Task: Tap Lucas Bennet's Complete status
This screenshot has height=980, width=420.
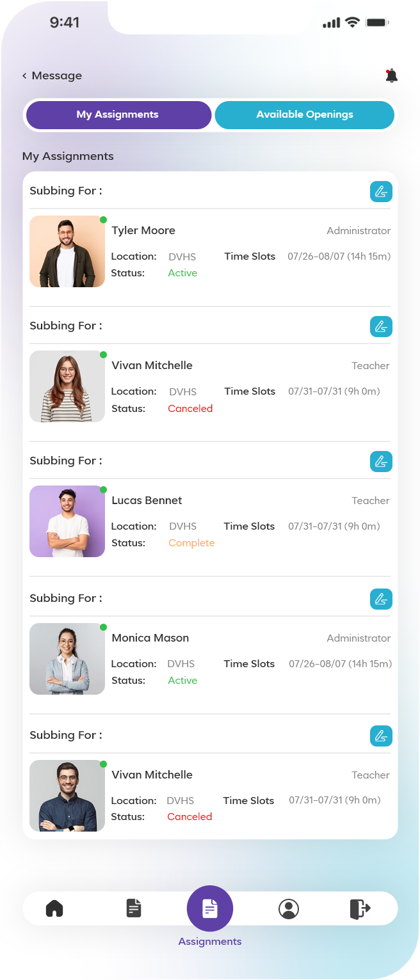Action: pyautogui.click(x=191, y=543)
